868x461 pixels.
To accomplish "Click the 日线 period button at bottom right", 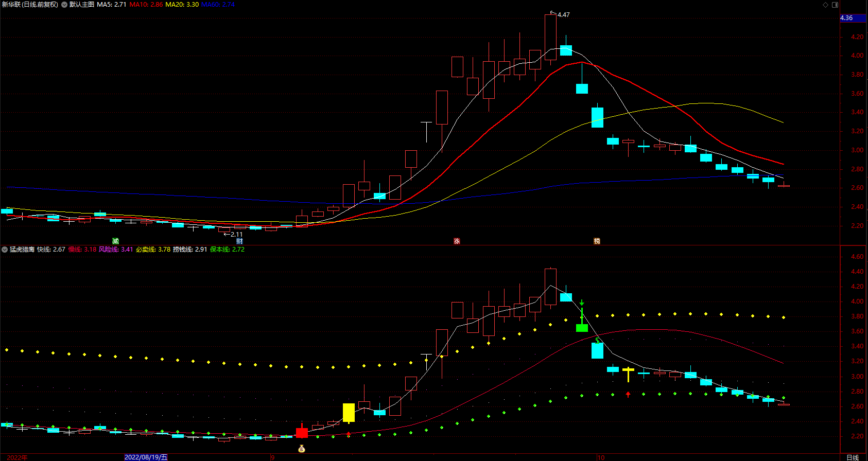I will point(853,457).
